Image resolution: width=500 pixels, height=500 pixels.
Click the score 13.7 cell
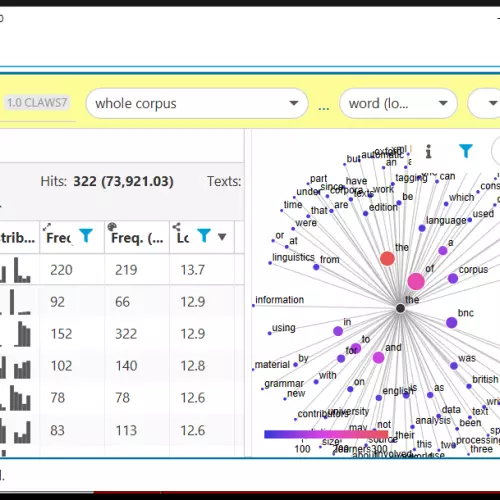(192, 270)
